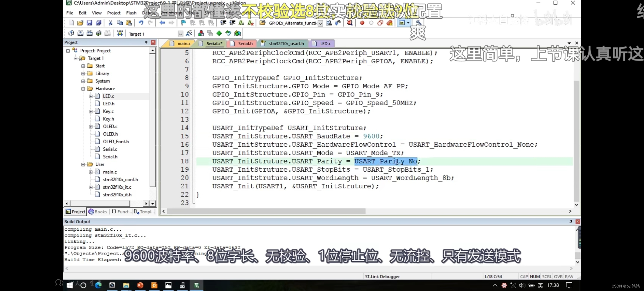
Task: Start the debug session with the magnifier icon
Action: pyautogui.click(x=350, y=23)
